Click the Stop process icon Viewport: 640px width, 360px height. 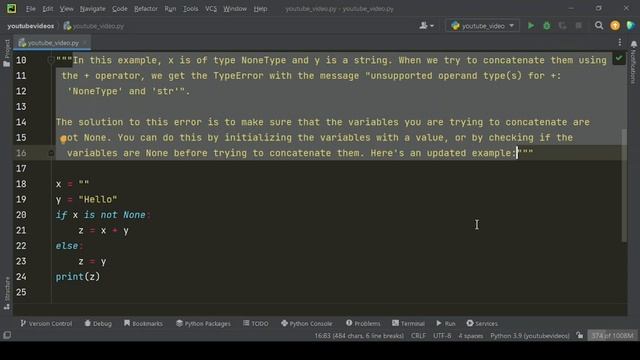click(578, 26)
